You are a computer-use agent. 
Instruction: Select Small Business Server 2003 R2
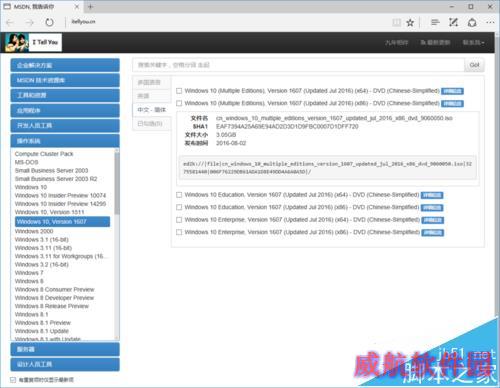[56, 179]
